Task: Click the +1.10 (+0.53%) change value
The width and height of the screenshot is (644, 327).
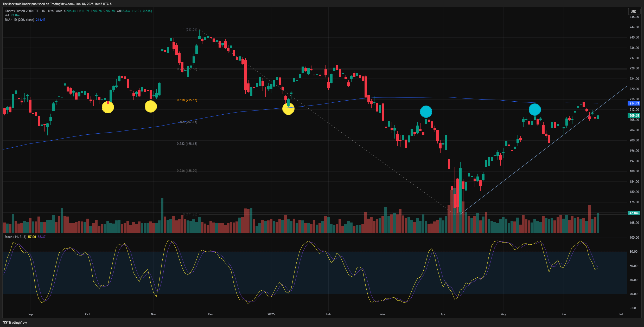Action: pyautogui.click(x=142, y=11)
